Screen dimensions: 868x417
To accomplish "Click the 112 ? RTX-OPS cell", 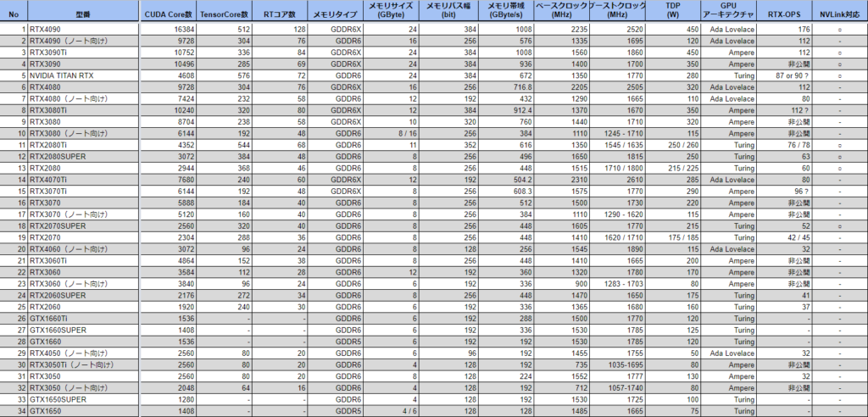I will [784, 110].
